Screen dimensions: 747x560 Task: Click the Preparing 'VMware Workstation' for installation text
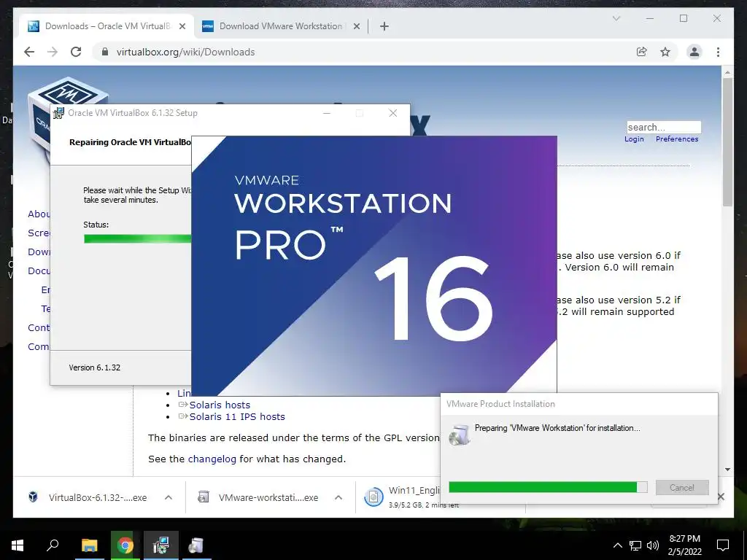coord(557,428)
